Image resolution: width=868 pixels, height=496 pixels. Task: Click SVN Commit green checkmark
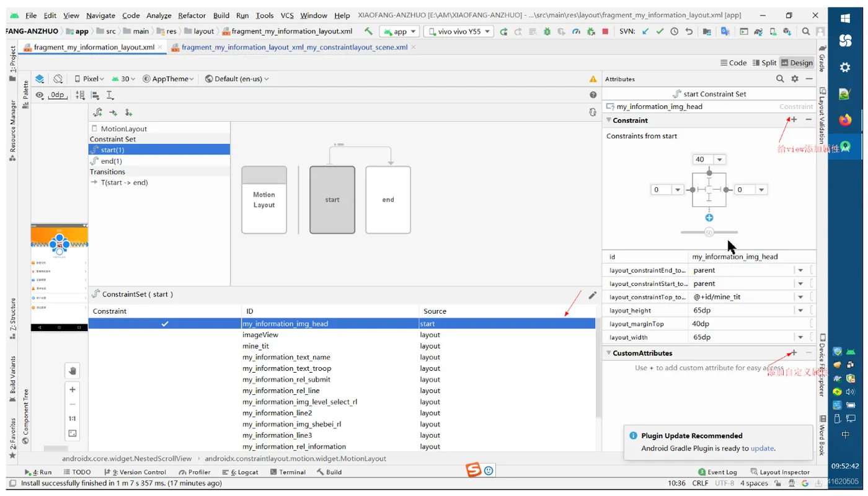tap(660, 31)
